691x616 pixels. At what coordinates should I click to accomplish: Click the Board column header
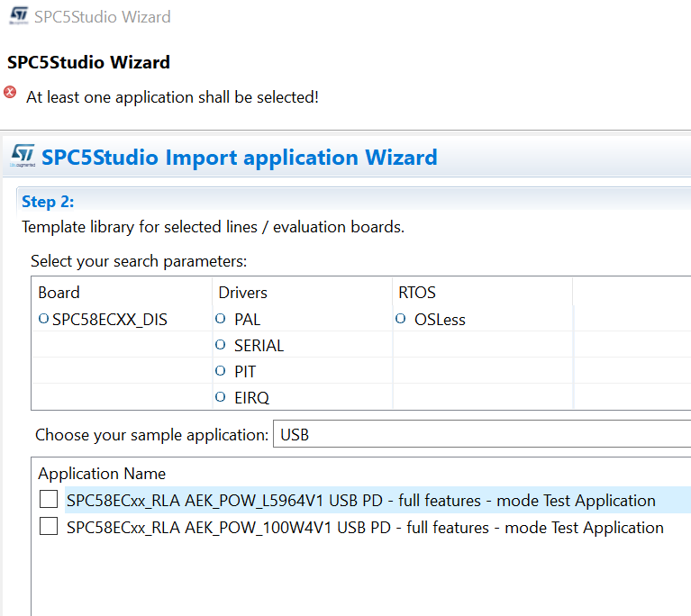coord(59,293)
